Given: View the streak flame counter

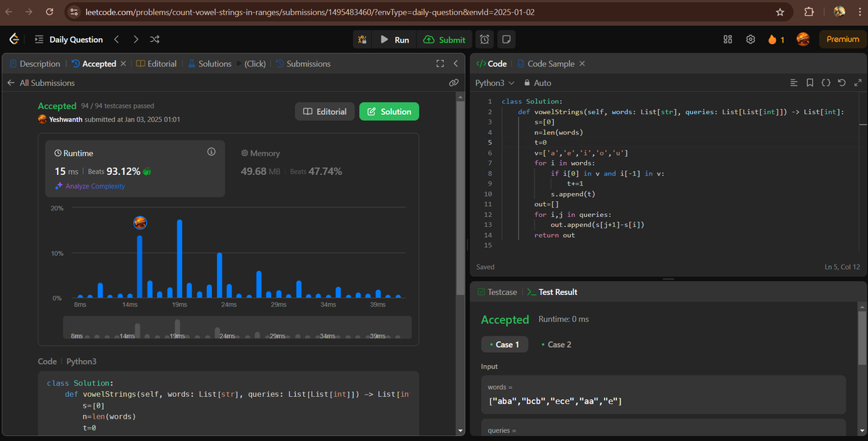Looking at the screenshot, I should [x=777, y=39].
